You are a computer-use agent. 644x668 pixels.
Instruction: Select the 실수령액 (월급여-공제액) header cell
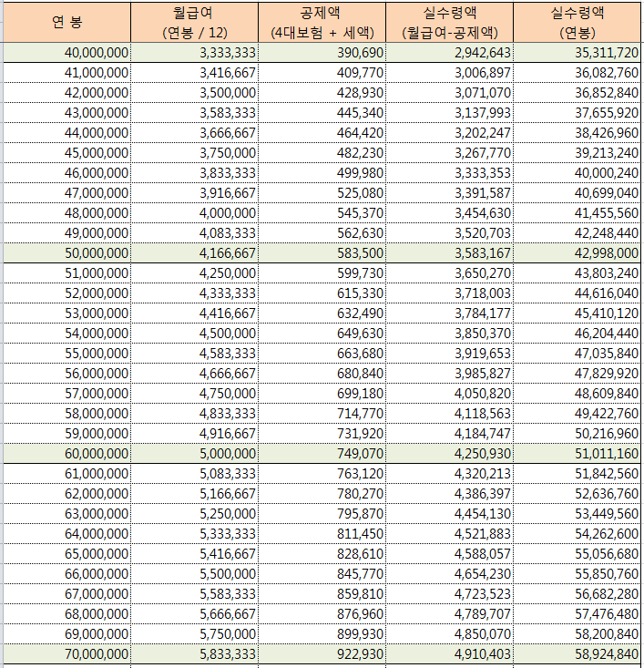pos(449,23)
